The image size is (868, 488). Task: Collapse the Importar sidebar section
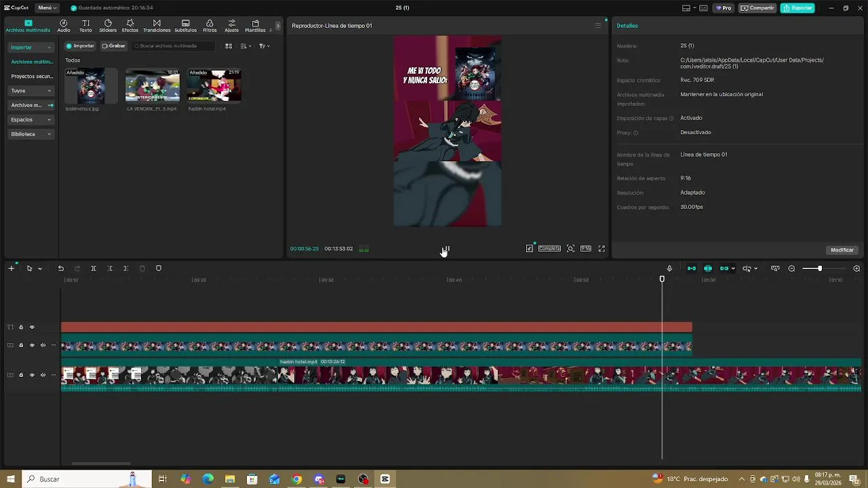click(31, 47)
